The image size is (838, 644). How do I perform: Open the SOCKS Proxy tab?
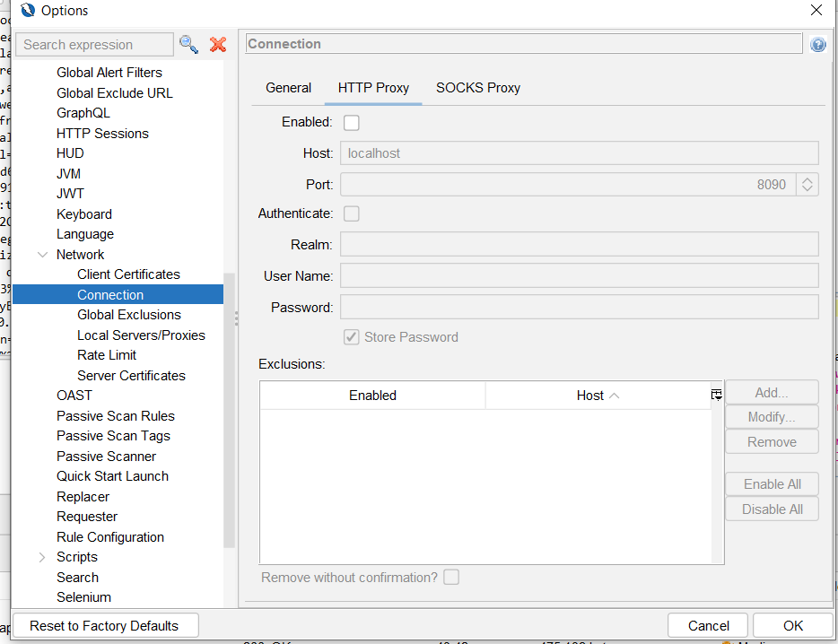pos(478,88)
